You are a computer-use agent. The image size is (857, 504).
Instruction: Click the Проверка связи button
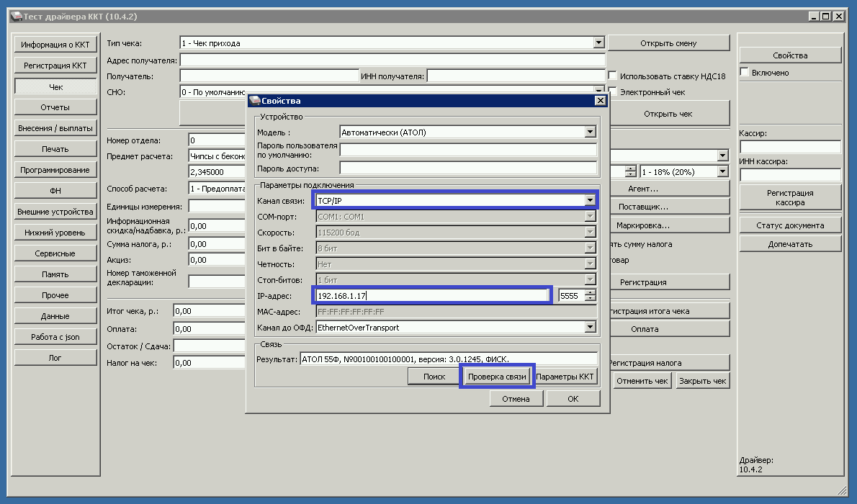pos(497,377)
